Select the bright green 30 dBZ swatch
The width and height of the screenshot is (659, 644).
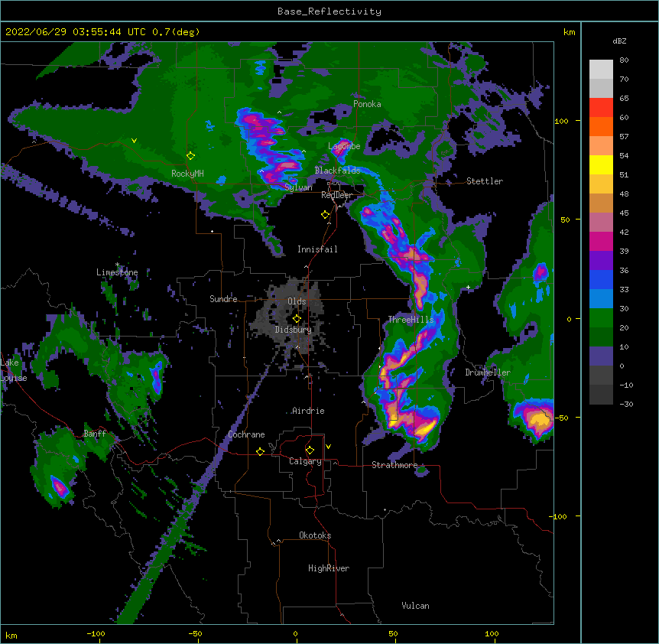[601, 318]
